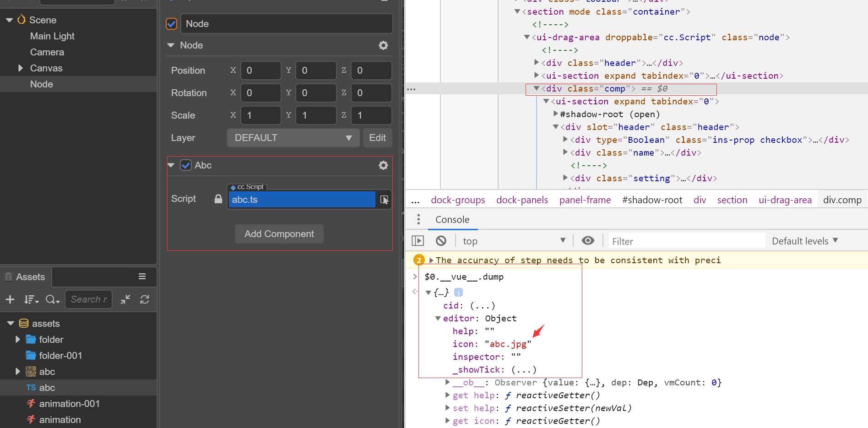Click the lock icon beside Script
The image size is (868, 428).
click(218, 199)
